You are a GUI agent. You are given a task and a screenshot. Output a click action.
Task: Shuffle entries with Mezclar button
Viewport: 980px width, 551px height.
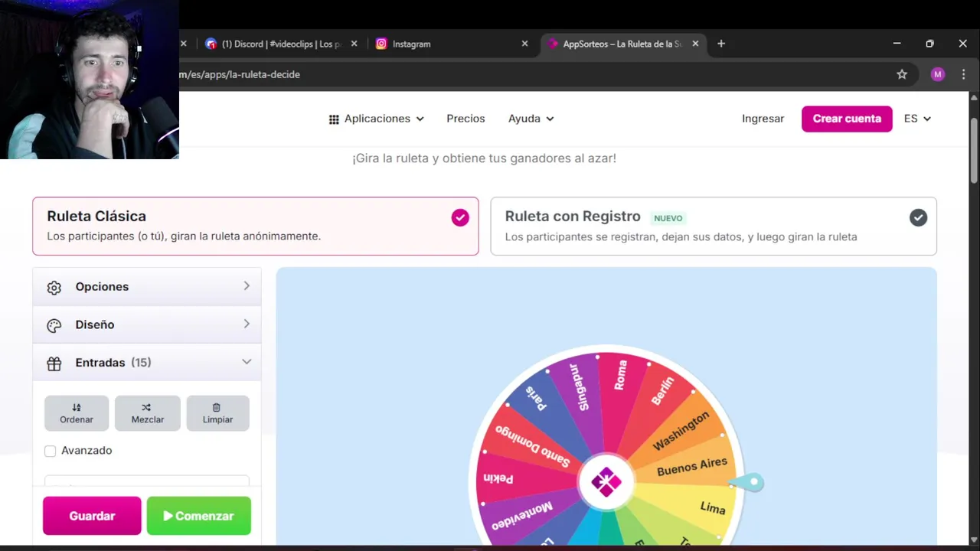148,413
